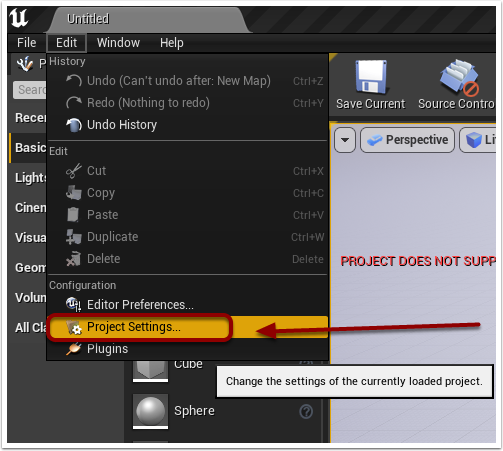Click the Unreal Engine logo icon
Viewport: 503px width, 451px height.
tap(19, 18)
